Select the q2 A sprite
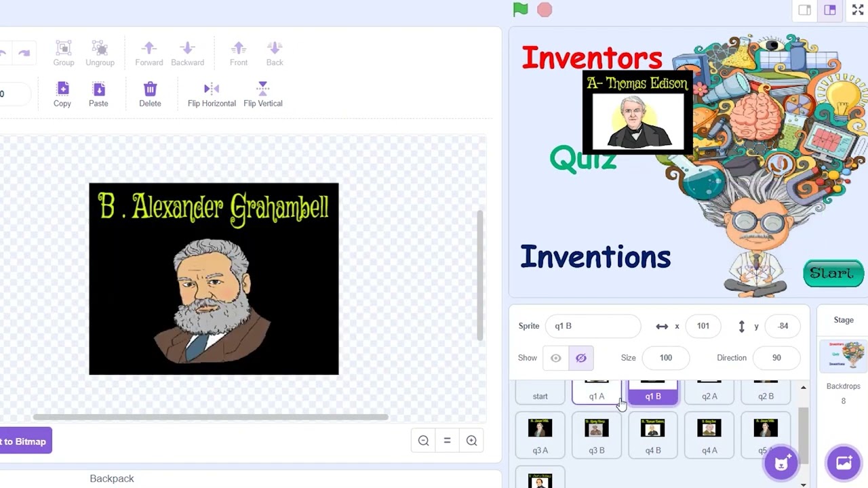Viewport: 868px width, 488px height. (709, 393)
